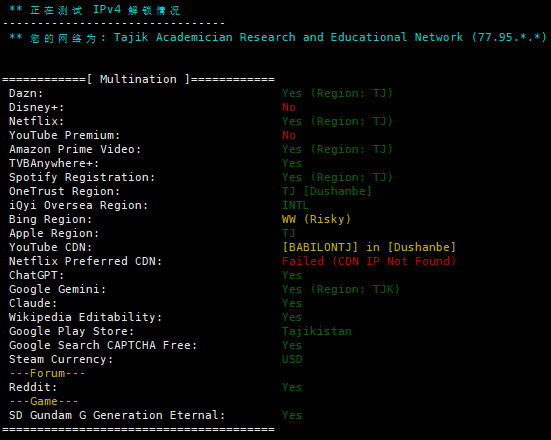The width and height of the screenshot is (551, 440).
Task: Select 'Yes (Region: TJ)' result for Netflix
Action: tap(337, 121)
